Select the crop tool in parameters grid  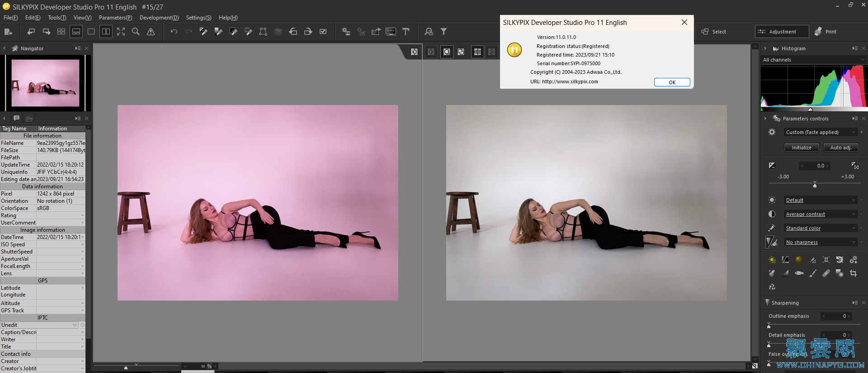853,273
